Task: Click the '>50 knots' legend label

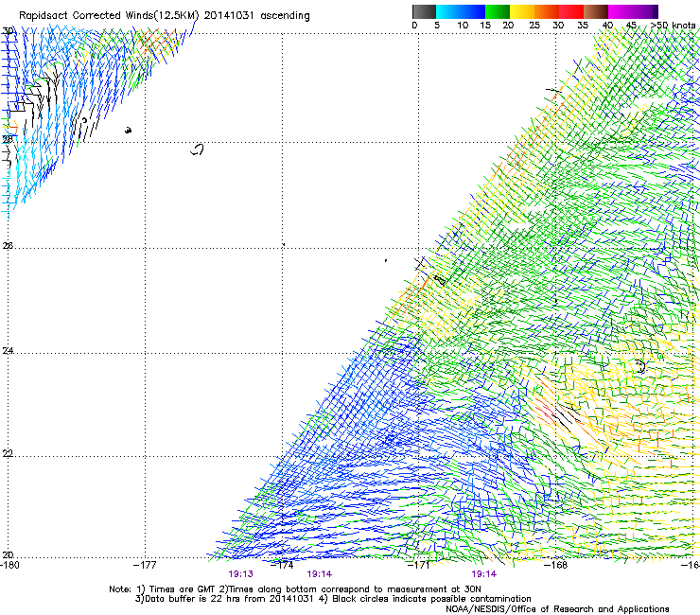Action: tap(674, 26)
